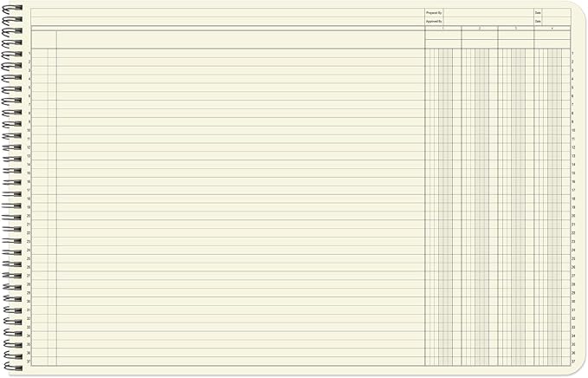Click the description header box above row 1
The image size is (588, 378).
(240, 39)
